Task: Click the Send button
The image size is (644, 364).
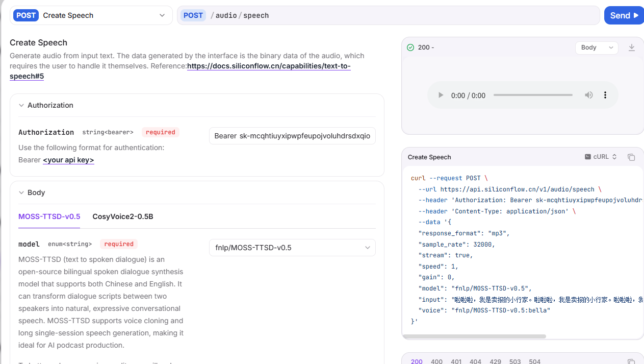Action: (x=624, y=15)
